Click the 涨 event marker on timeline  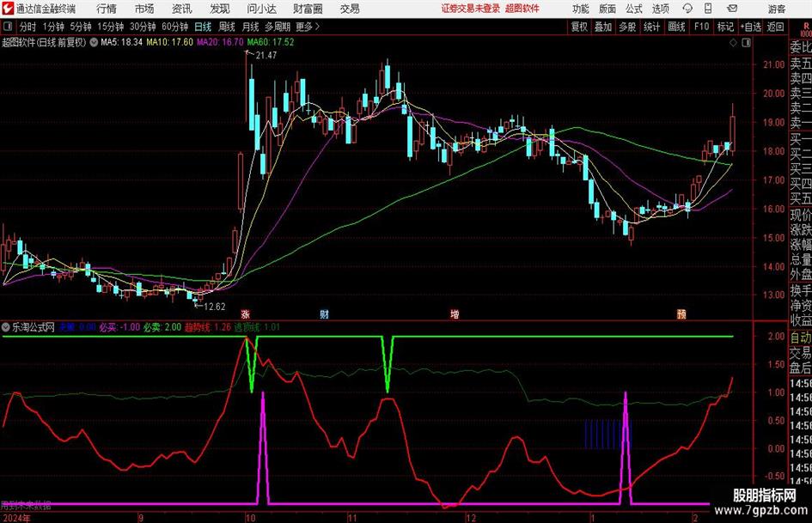click(x=246, y=314)
